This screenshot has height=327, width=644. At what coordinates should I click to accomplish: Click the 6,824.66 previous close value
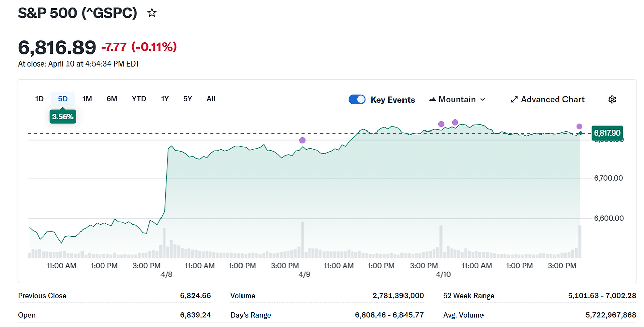195,296
